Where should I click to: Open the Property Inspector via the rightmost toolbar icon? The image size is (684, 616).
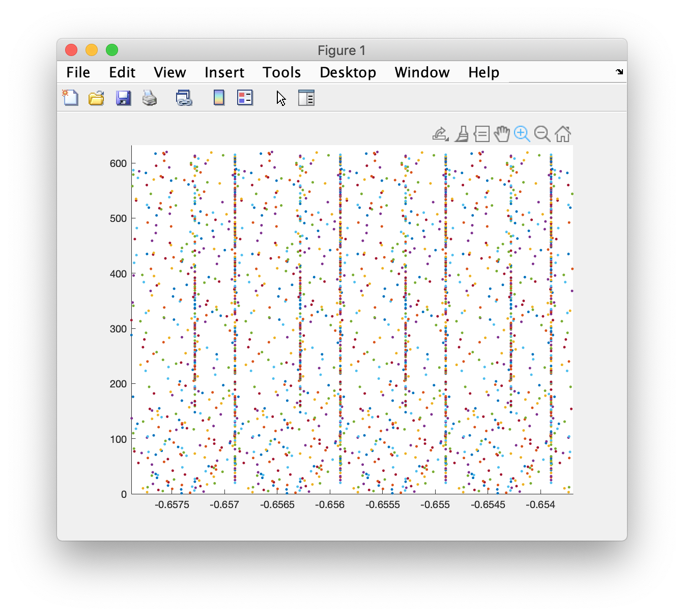pos(306,97)
